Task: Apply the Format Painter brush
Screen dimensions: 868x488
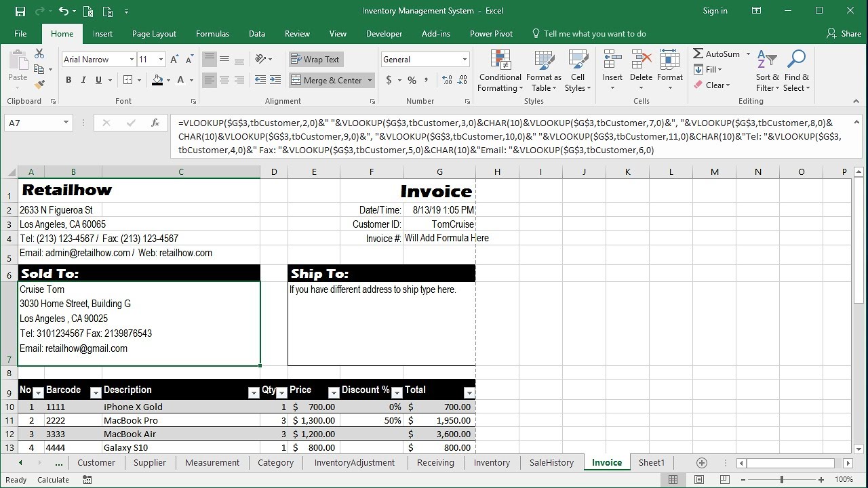Action: 39,85
